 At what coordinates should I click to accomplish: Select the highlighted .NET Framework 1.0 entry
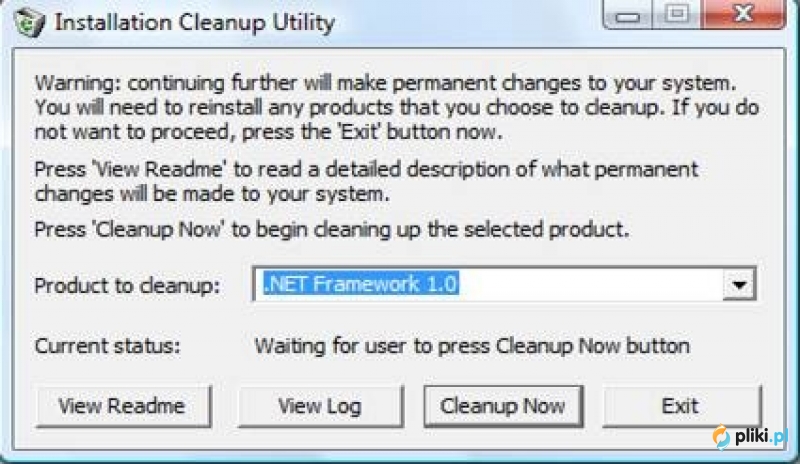tap(361, 283)
